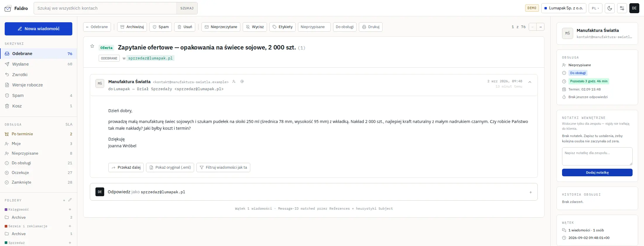
Task: Click the Nowa wiadomość button
Action: pyautogui.click(x=38, y=29)
